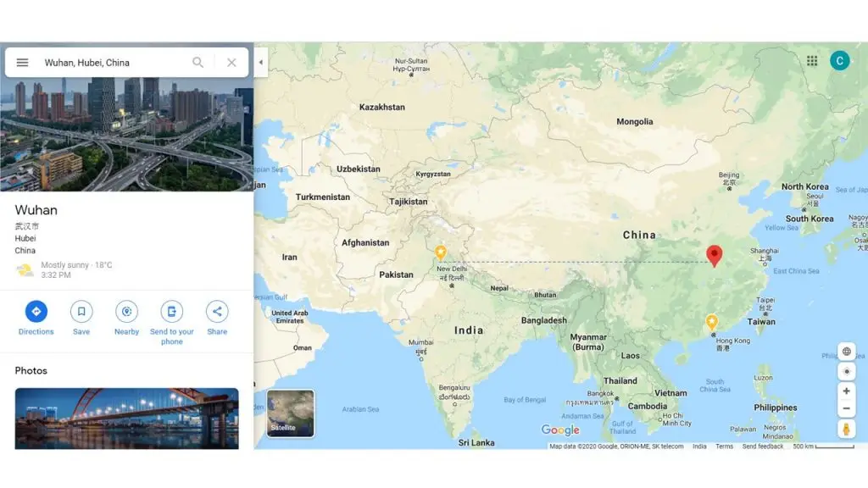This screenshot has width=868, height=488.
Task: Show your current location
Action: click(x=846, y=371)
